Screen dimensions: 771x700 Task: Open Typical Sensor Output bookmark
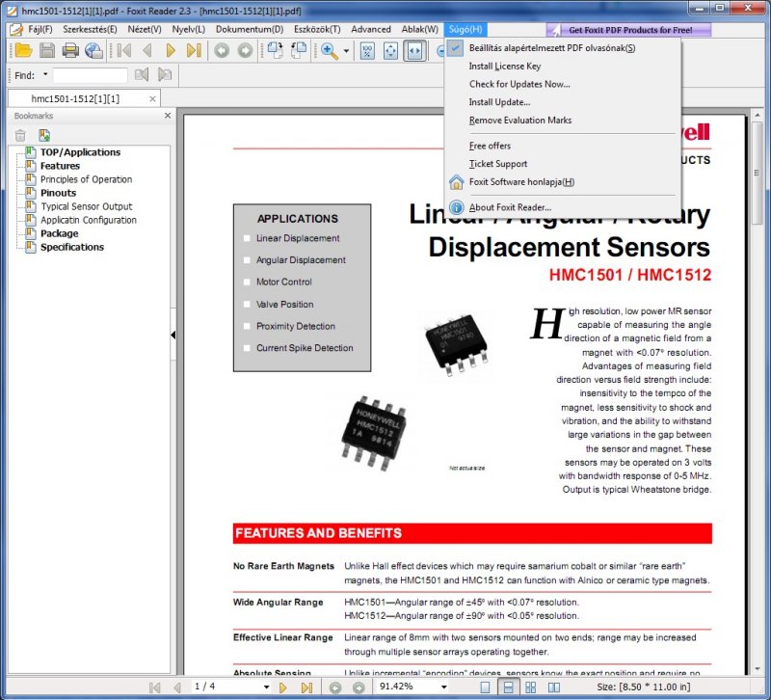tap(87, 206)
